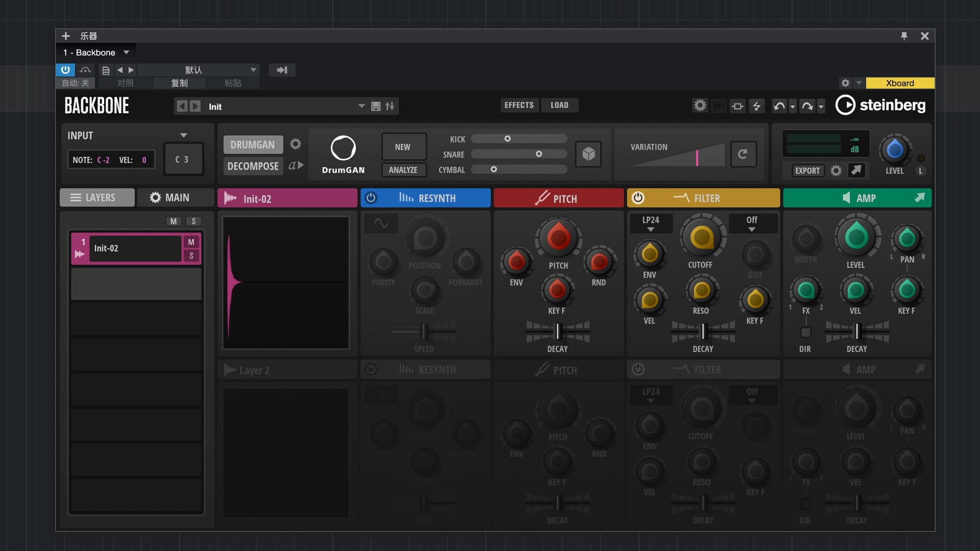Click the resynth sine wave icon

tap(381, 223)
